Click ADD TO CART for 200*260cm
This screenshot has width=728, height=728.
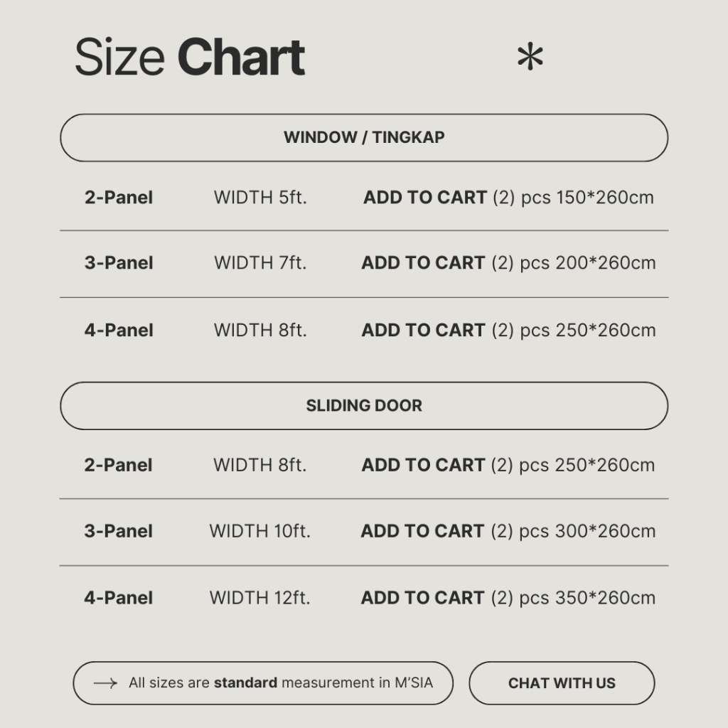click(423, 263)
